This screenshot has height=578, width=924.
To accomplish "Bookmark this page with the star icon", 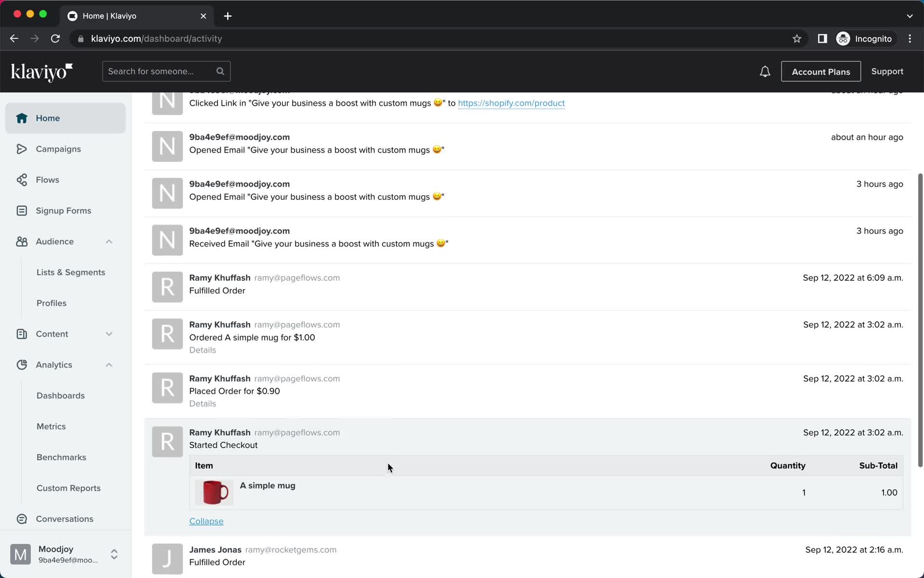I will coord(797,39).
